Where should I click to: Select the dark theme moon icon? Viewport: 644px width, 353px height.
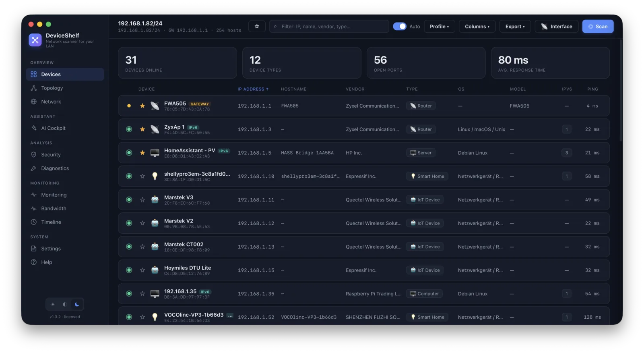pos(77,304)
